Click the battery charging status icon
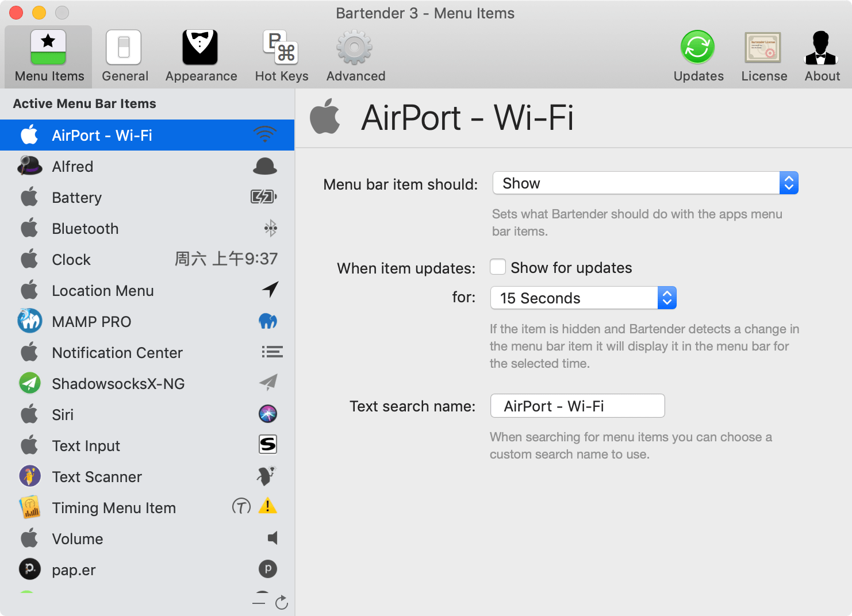The height and width of the screenshot is (616, 852). [264, 197]
